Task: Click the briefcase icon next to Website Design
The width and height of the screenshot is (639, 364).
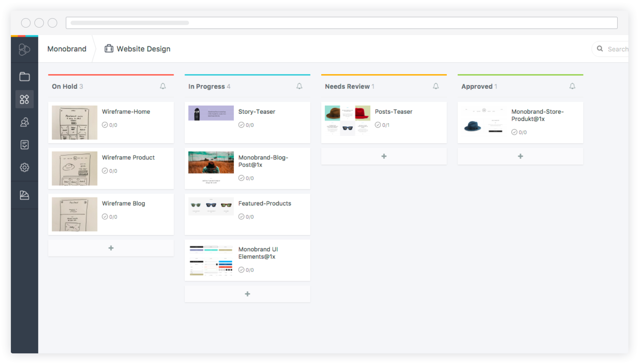Action: (109, 49)
